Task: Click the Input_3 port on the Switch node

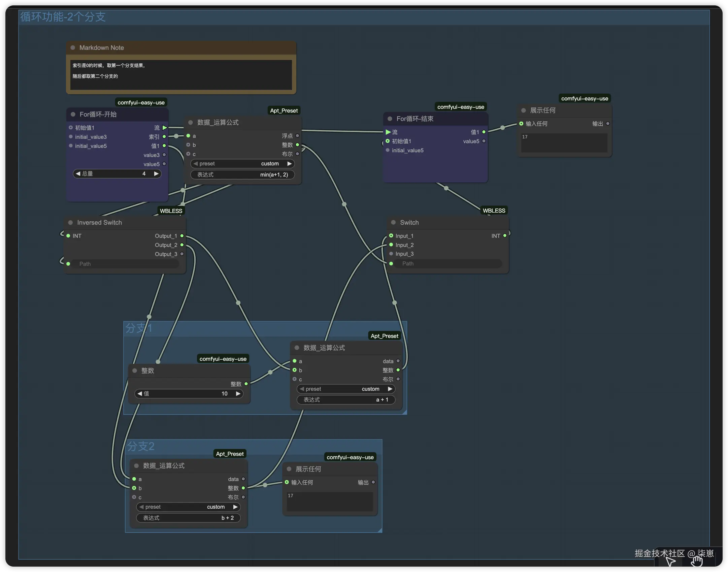Action: pos(391,254)
